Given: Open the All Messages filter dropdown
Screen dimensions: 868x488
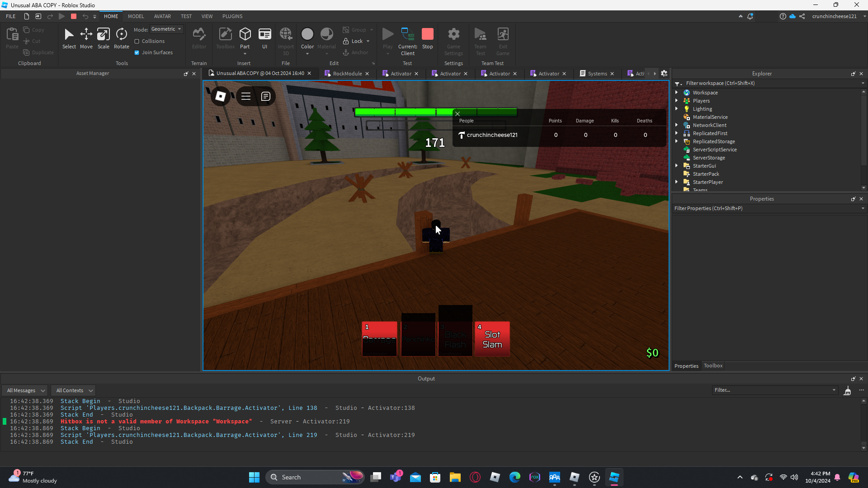Looking at the screenshot, I should (26, 390).
